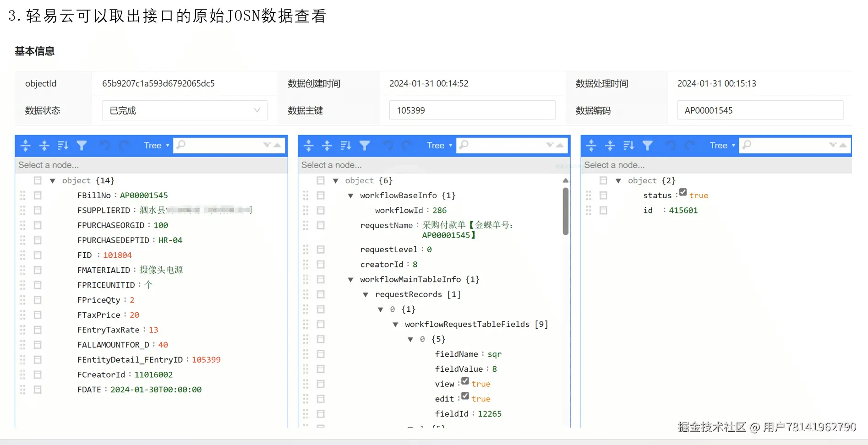Image resolution: width=868 pixels, height=445 pixels.
Task: Undo the last action in the middle JSON panel
Action: click(388, 146)
